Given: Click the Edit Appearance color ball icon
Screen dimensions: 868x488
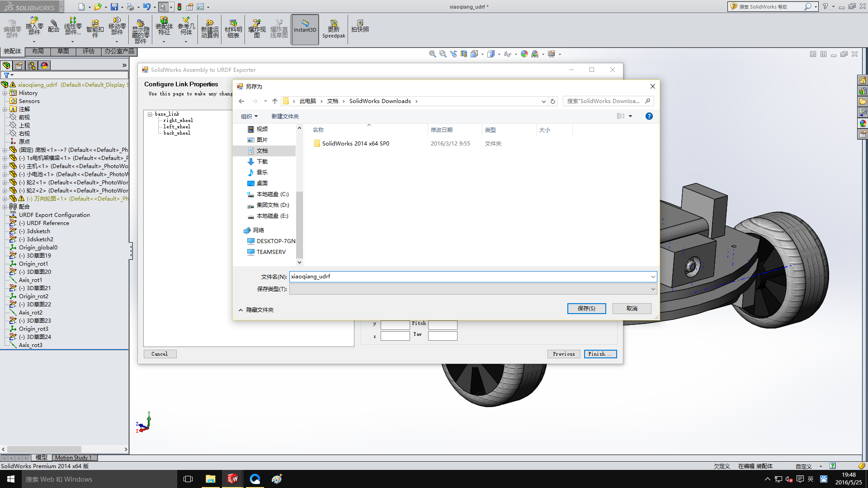Looking at the screenshot, I should [524, 54].
